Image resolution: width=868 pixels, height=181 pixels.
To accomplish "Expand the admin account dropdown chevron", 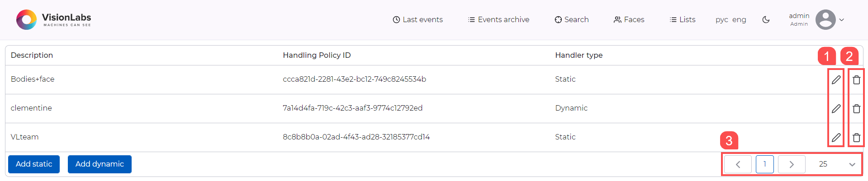I will click(x=842, y=20).
